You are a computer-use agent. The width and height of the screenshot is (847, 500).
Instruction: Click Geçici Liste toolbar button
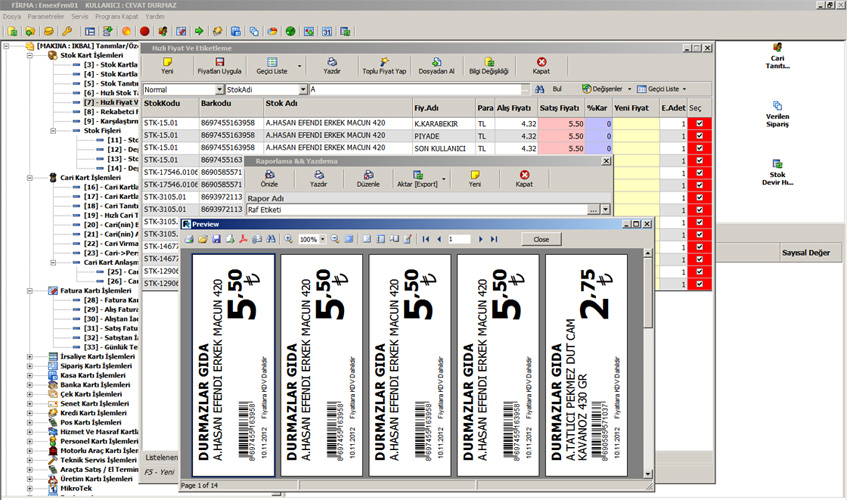272,66
